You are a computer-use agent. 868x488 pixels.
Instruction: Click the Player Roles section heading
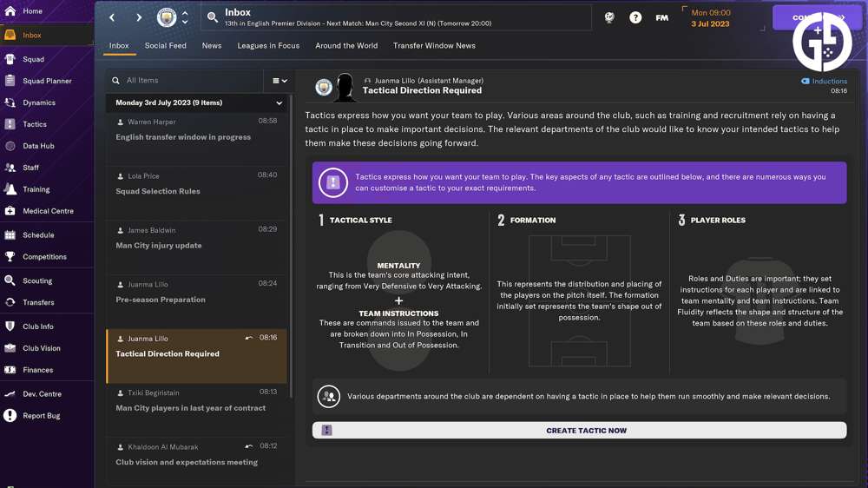(x=718, y=220)
